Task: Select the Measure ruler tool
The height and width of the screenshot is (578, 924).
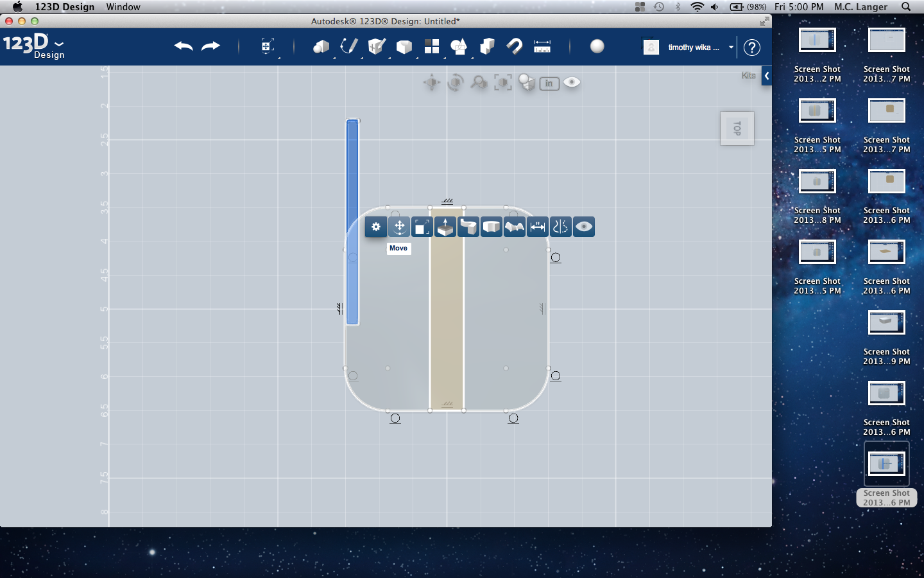Action: coord(542,46)
